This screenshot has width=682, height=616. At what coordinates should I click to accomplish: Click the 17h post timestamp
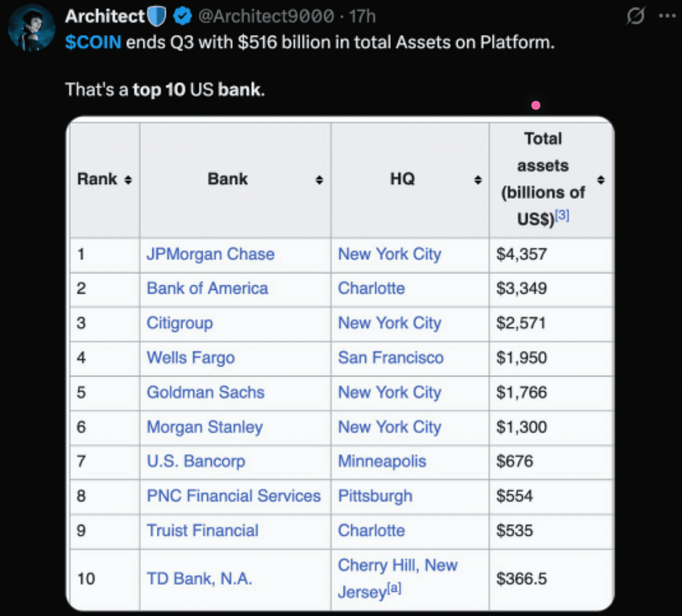[363, 17]
